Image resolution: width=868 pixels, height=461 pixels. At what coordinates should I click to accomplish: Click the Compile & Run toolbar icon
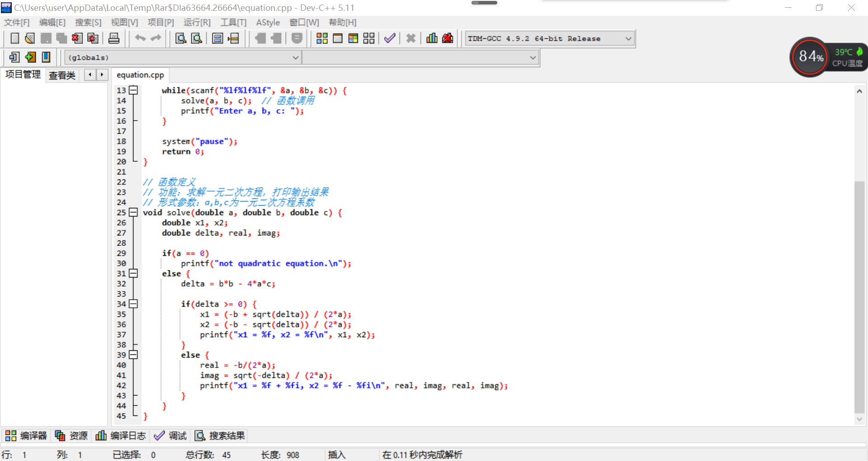click(353, 38)
